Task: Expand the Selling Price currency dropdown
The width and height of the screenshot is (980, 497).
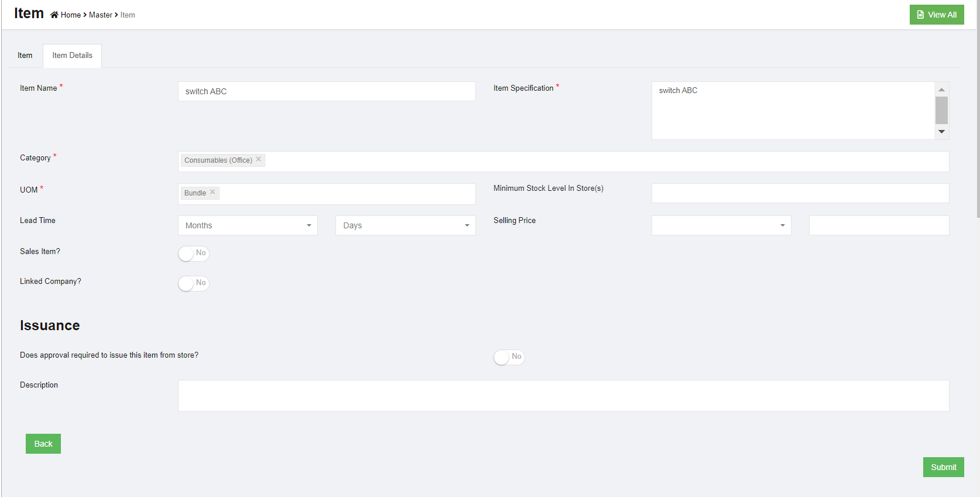Action: (x=721, y=225)
